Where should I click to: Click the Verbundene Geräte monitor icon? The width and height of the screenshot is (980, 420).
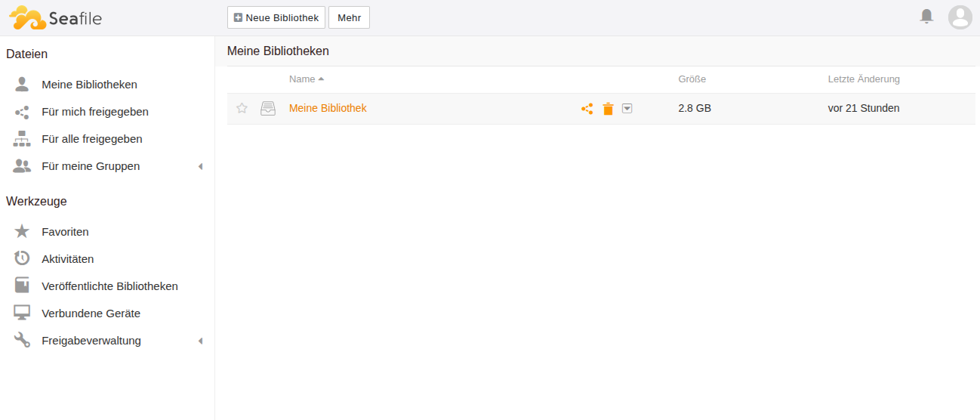click(22, 313)
